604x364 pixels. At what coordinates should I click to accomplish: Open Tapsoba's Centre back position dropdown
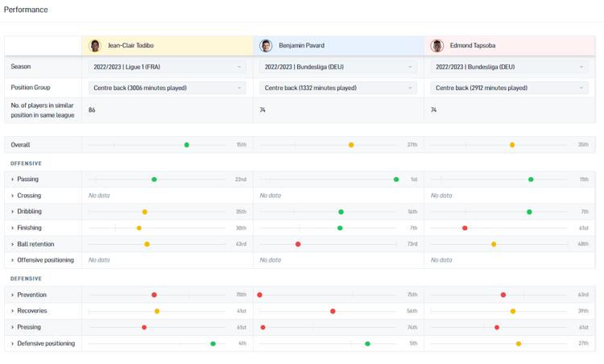(x=509, y=88)
